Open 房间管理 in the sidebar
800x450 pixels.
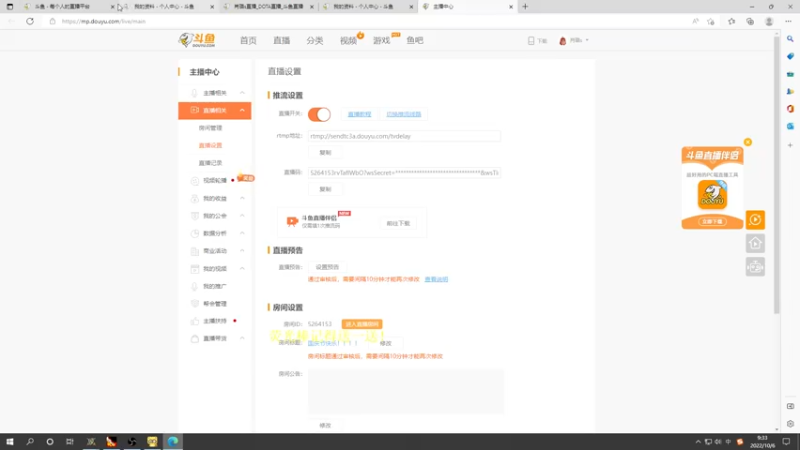point(210,128)
